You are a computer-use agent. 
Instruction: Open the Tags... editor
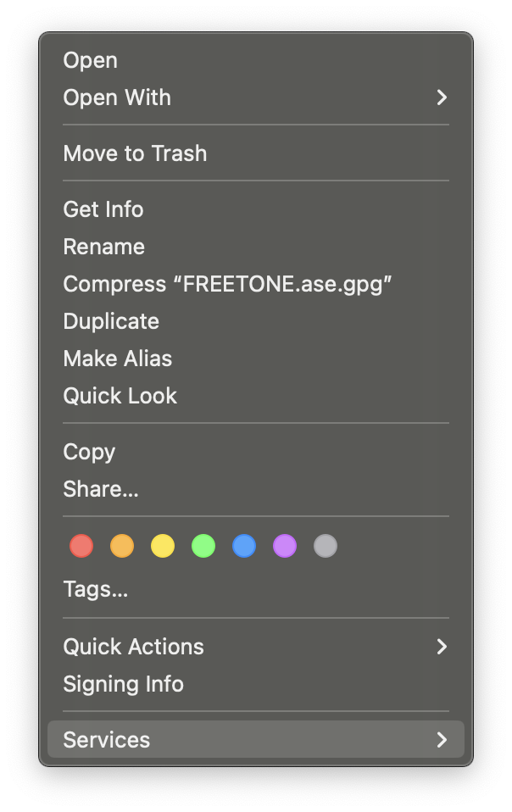tap(95, 589)
